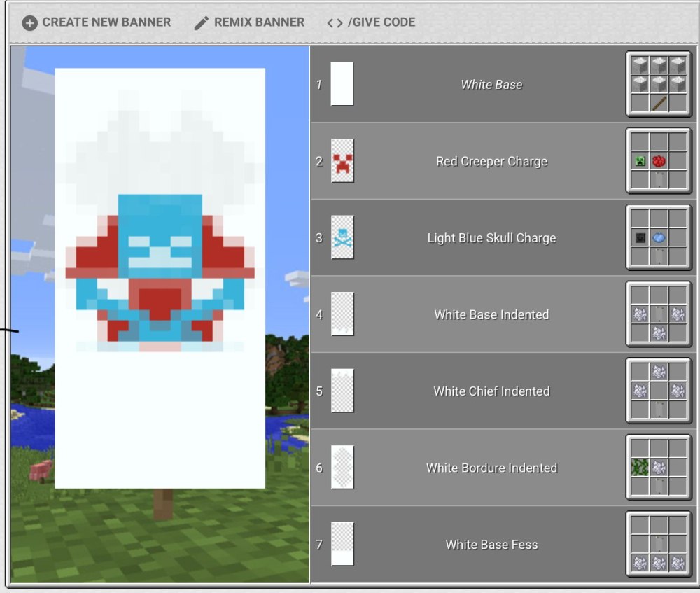Select the Red Creeper Charge layer label

tap(491, 162)
